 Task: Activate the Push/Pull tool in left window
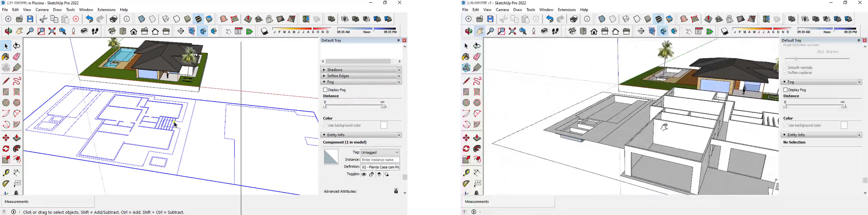17,138
